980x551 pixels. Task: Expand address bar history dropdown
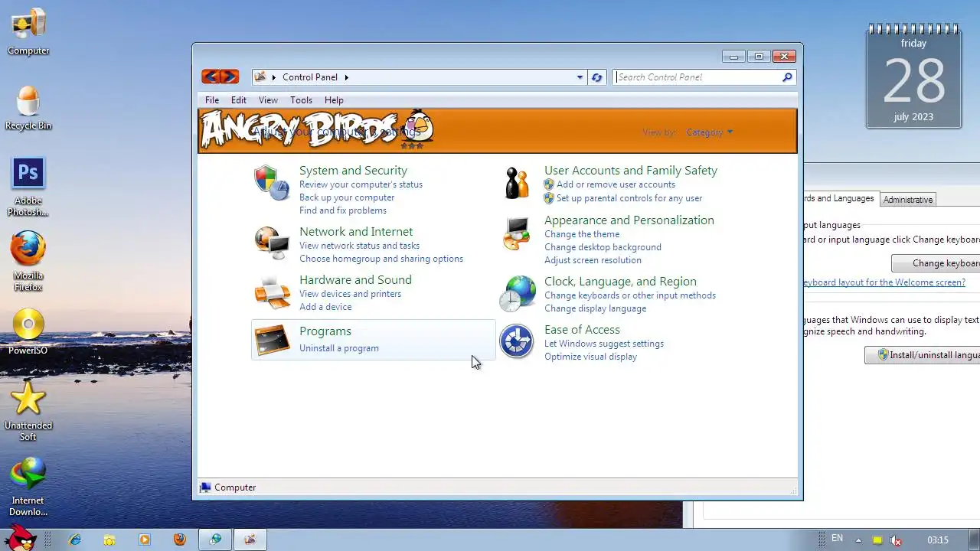coord(580,77)
